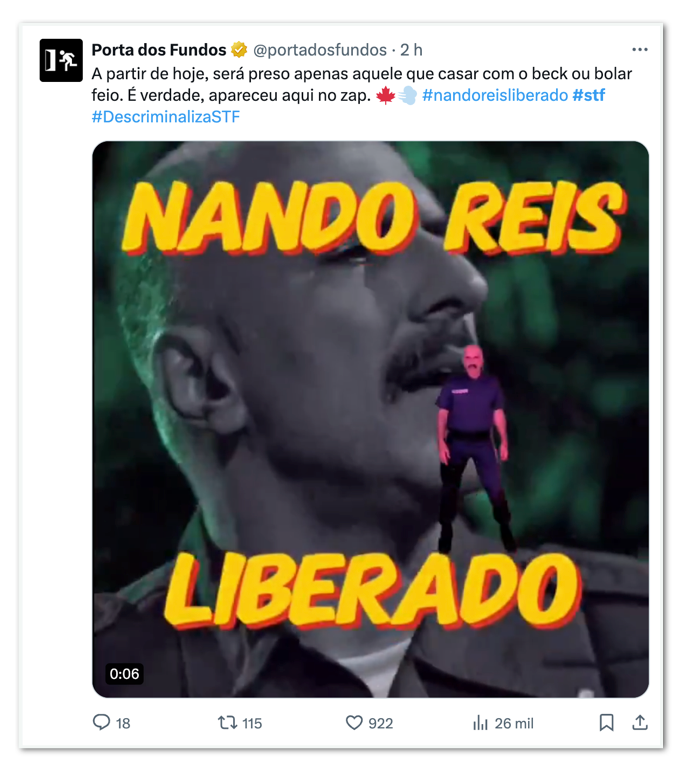Open the #DescriminalizaSTF hashtag
698x778 pixels.
click(x=166, y=117)
